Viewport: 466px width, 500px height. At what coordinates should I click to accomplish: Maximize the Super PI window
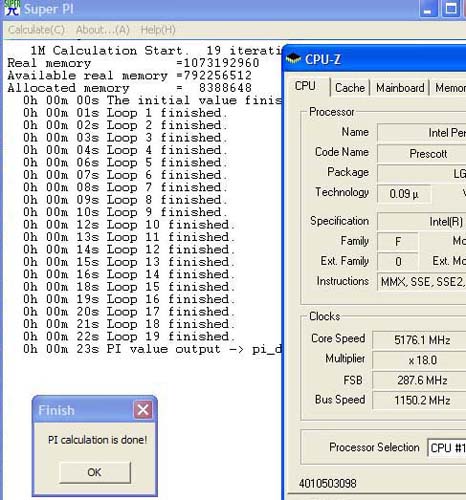[x=451, y=9]
